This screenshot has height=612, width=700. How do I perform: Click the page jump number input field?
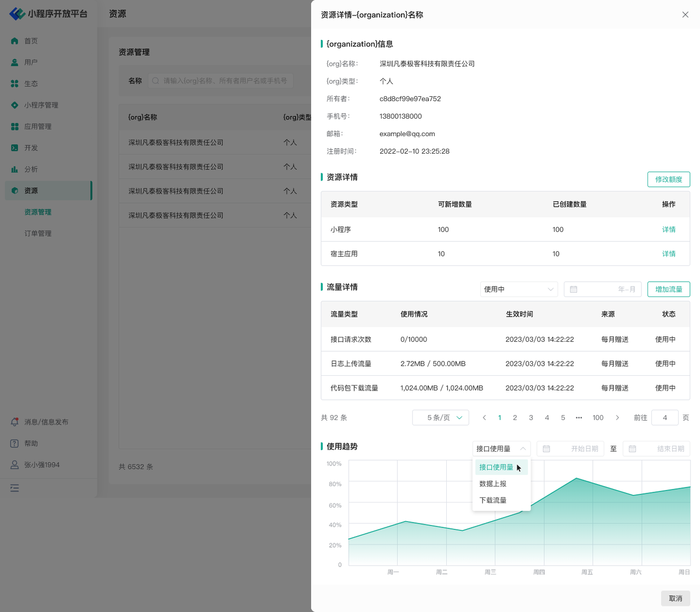coord(664,418)
